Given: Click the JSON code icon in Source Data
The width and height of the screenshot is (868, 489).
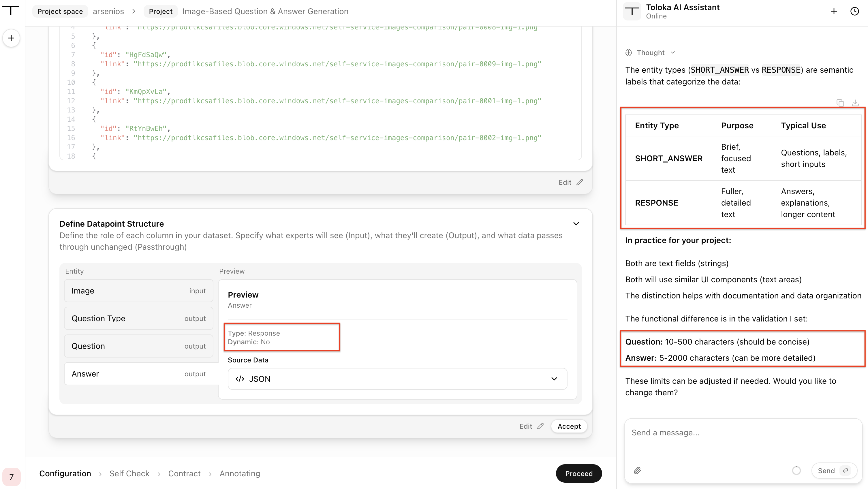Looking at the screenshot, I should 240,379.
